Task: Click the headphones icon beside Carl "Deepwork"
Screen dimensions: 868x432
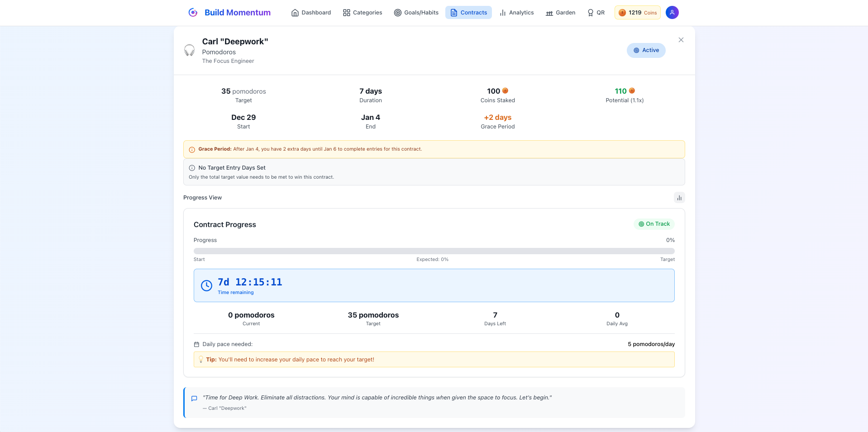Action: click(x=189, y=50)
